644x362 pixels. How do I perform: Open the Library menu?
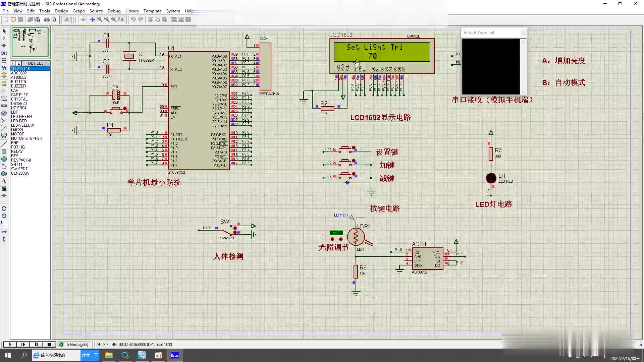tap(132, 11)
